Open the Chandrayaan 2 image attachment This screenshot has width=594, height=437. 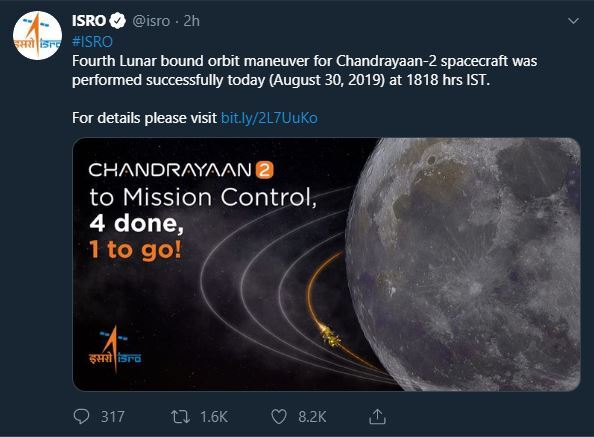point(326,264)
